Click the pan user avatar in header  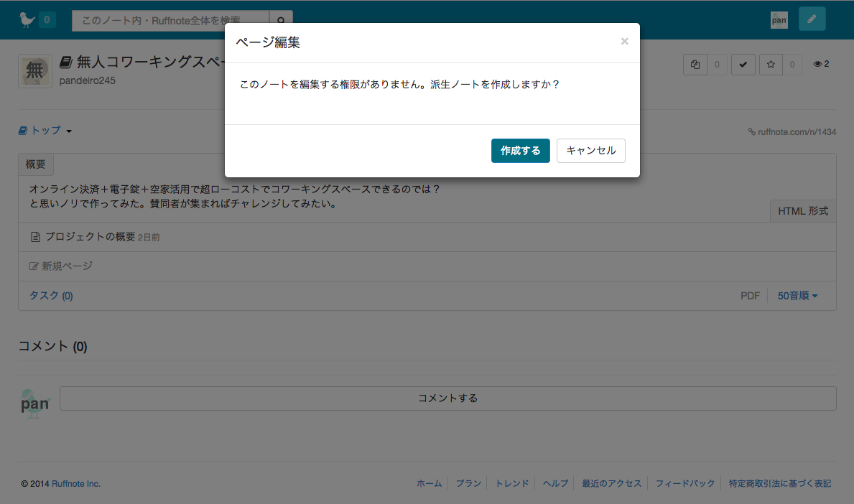[x=779, y=20]
